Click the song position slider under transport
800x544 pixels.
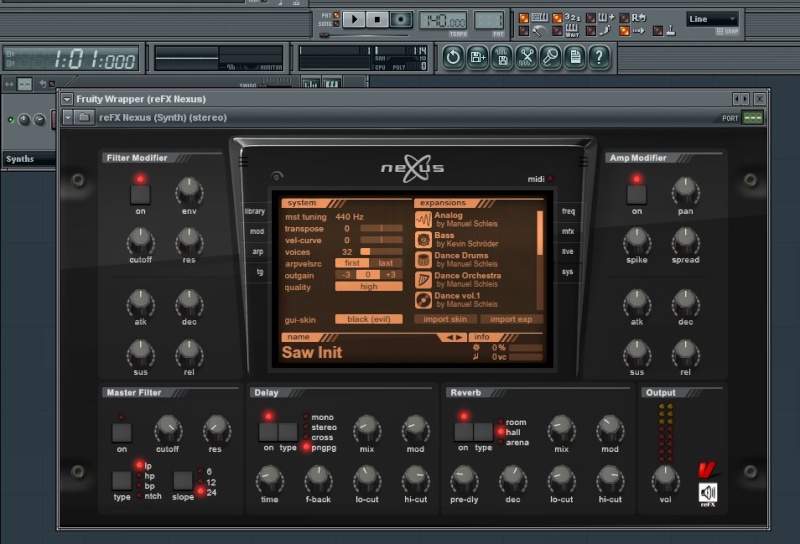364,35
